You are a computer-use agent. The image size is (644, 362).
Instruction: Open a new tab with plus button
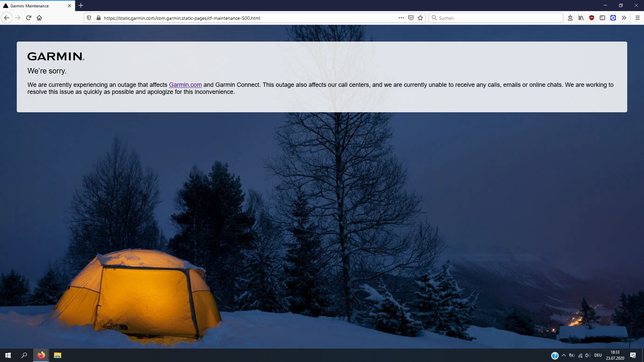[x=81, y=5]
